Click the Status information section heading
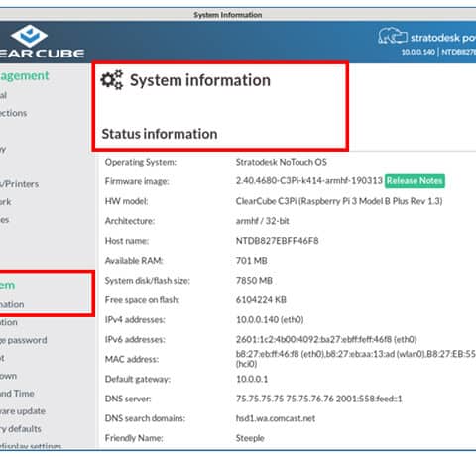 (160, 134)
